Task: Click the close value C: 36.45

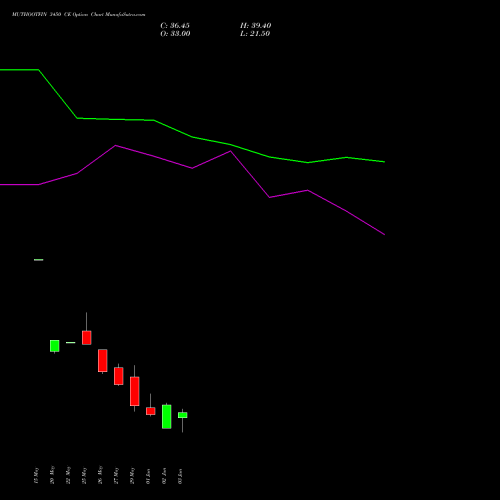Action: [x=175, y=26]
